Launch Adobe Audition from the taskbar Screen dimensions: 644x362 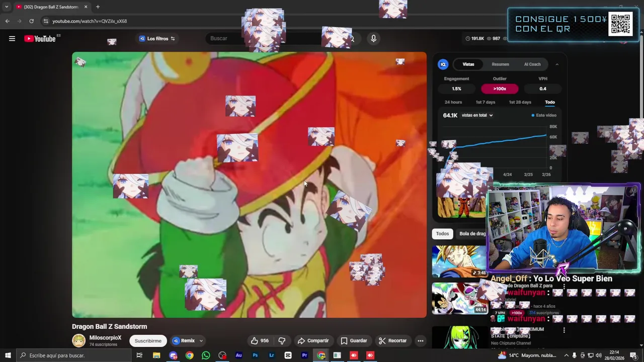pos(238,355)
